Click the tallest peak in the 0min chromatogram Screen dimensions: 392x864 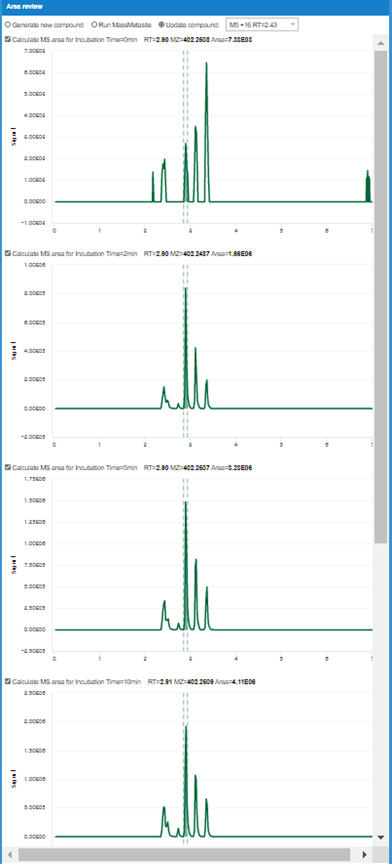[207, 132]
